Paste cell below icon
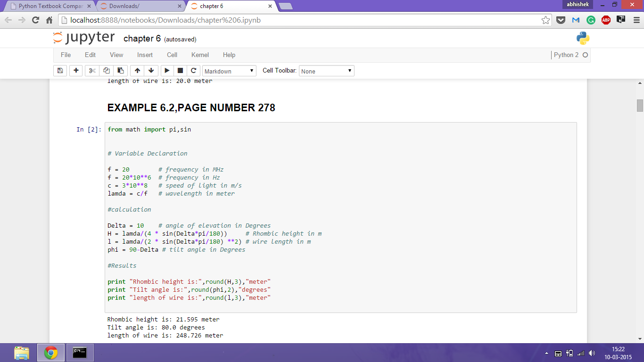644x362 pixels. click(120, 71)
